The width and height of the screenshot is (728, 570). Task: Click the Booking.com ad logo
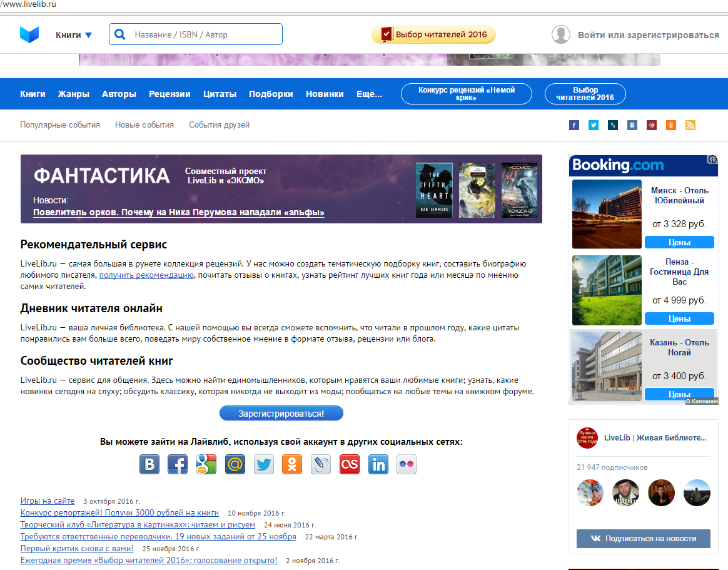tap(618, 165)
